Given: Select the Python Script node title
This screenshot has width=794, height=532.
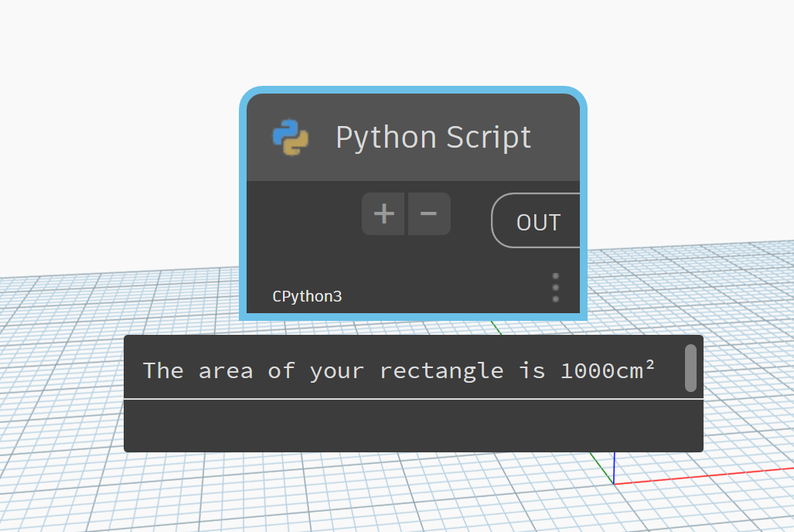Looking at the screenshot, I should [x=433, y=138].
